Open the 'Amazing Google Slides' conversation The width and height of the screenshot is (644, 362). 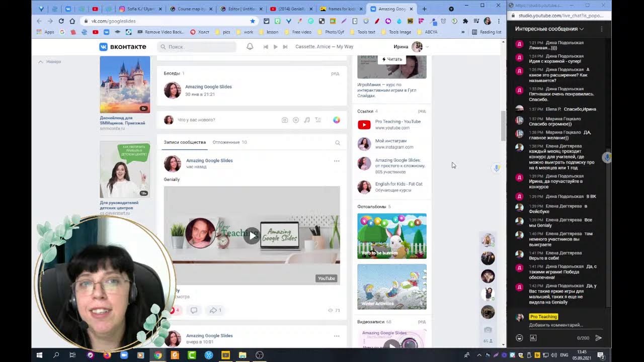pos(208,86)
